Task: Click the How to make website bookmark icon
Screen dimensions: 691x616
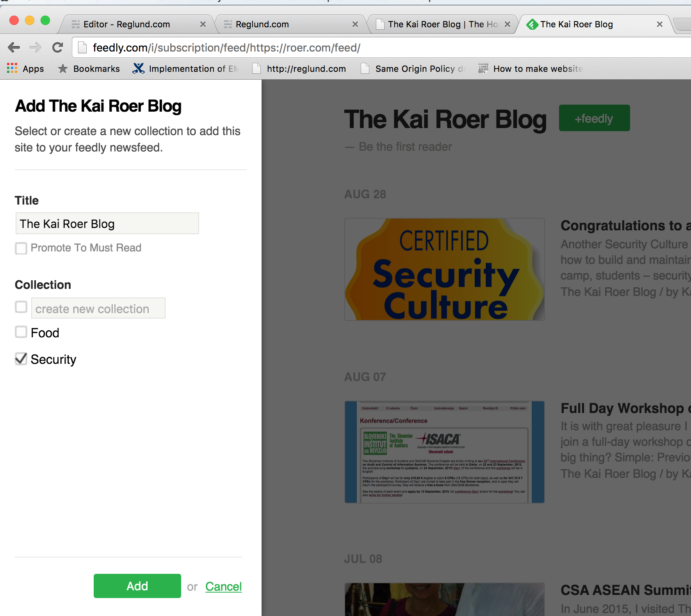Action: click(x=483, y=68)
